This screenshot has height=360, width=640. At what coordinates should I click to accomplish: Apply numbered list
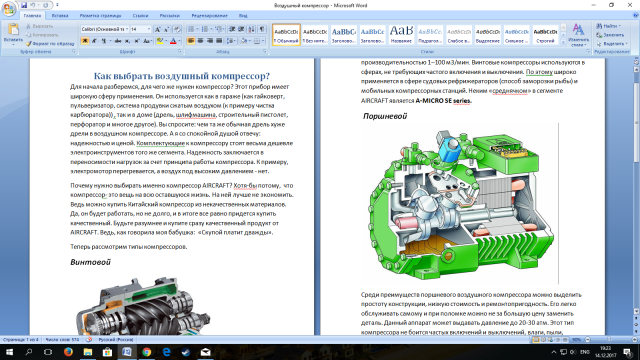204,29
